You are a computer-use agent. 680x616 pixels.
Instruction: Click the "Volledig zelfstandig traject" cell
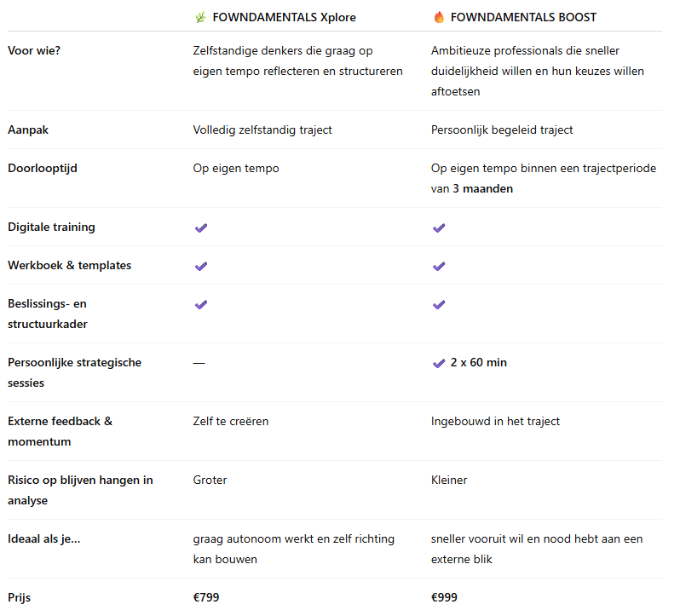point(262,130)
